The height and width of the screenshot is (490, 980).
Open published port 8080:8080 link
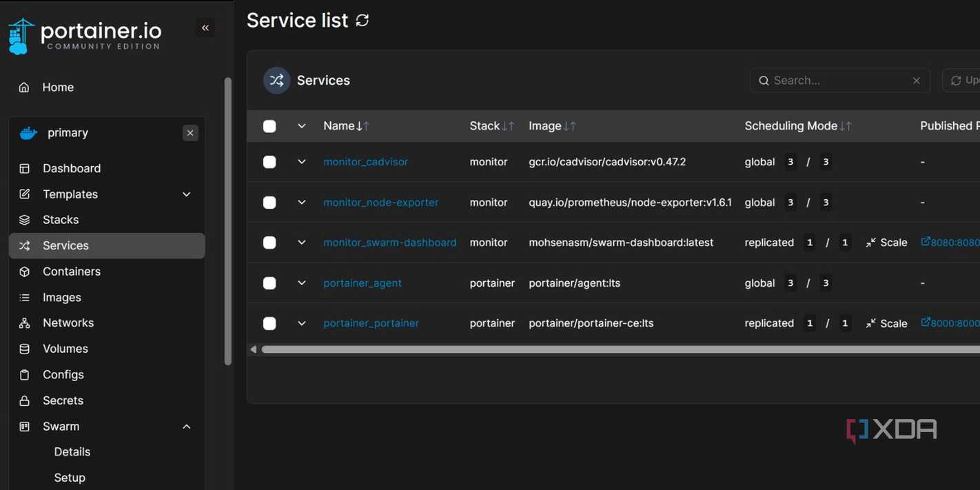click(950, 243)
